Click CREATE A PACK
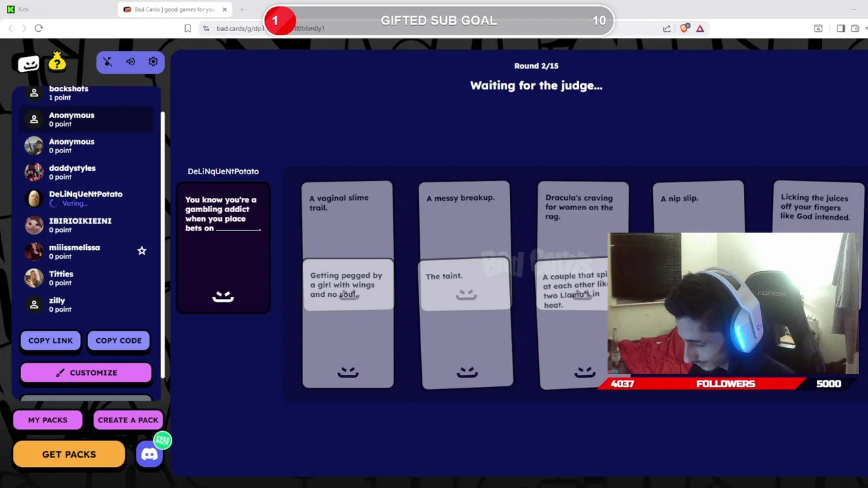Screen dimensions: 868x488 (x=128, y=420)
